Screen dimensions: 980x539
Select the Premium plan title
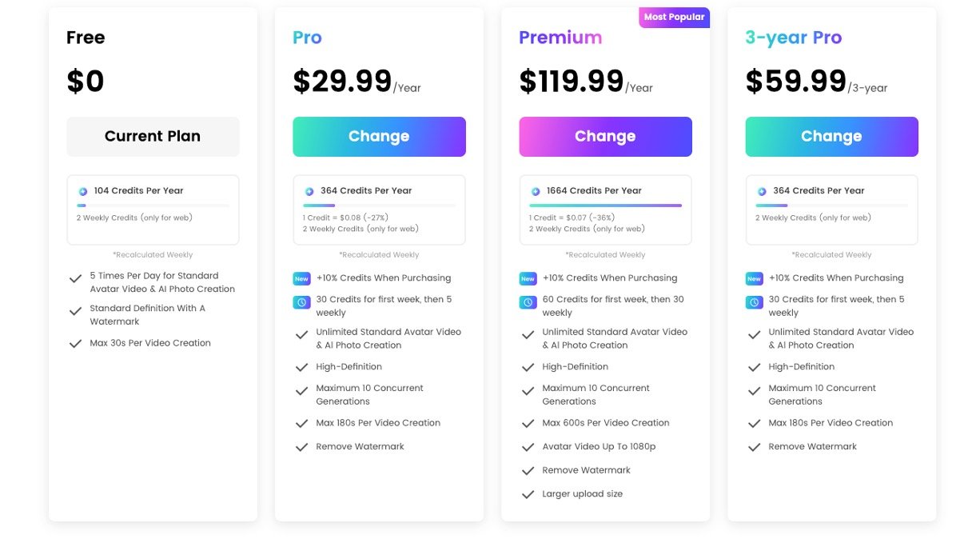560,38
